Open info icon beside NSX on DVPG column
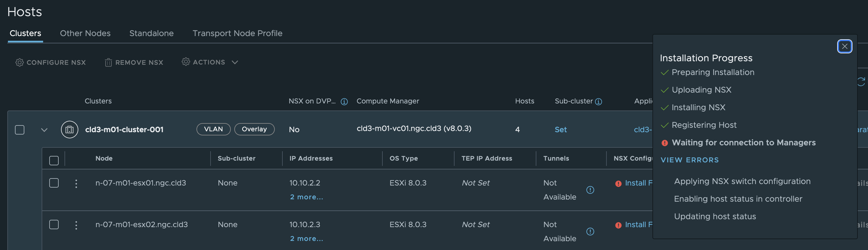This screenshot has width=868, height=250. [x=344, y=101]
